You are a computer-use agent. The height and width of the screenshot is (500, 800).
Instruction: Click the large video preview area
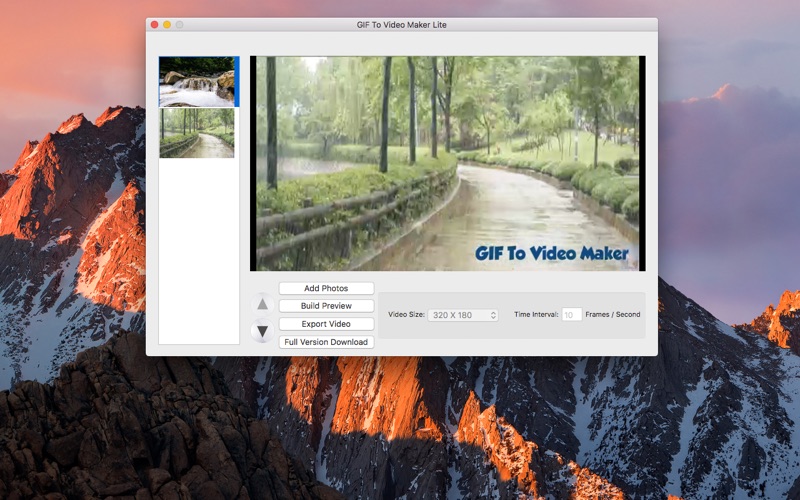coord(447,163)
